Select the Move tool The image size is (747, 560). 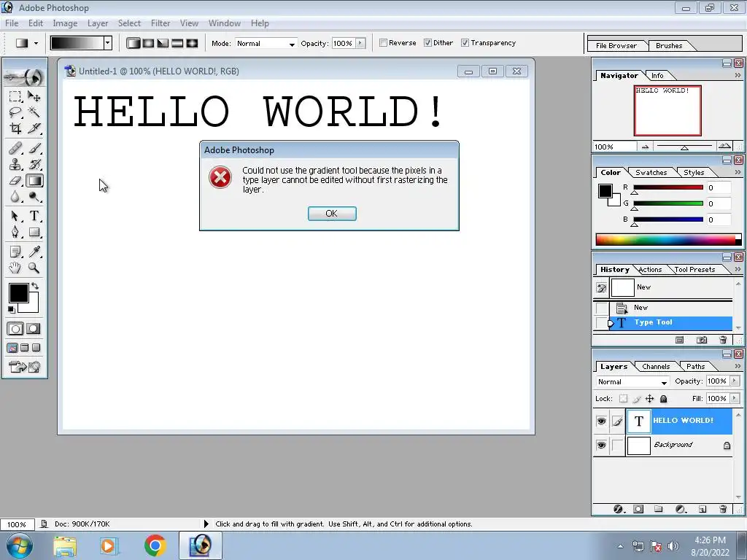click(x=34, y=97)
